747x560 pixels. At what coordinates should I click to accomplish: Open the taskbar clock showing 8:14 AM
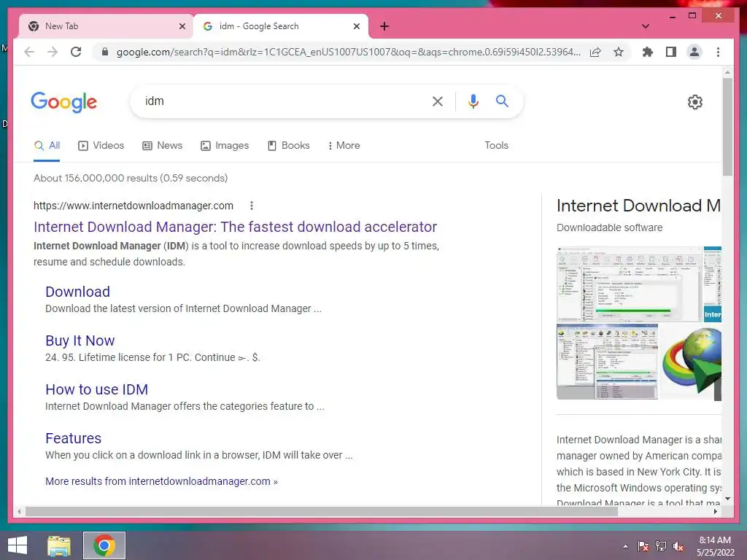click(715, 546)
